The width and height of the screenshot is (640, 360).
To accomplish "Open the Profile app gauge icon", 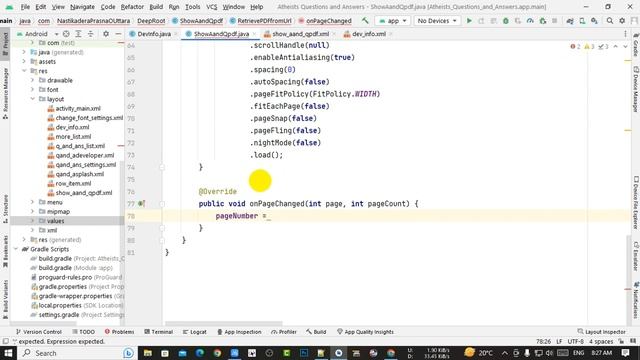I will click(530, 20).
